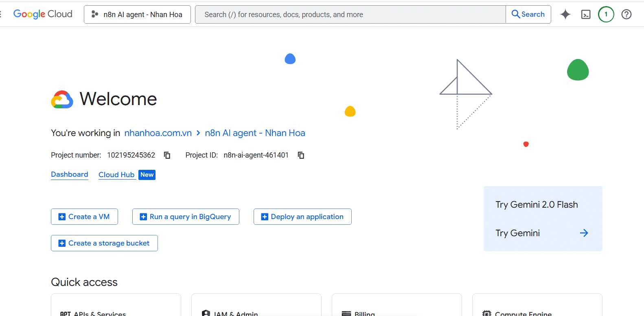644x316 pixels.
Task: Open Billing quick access card
Action: point(397,305)
